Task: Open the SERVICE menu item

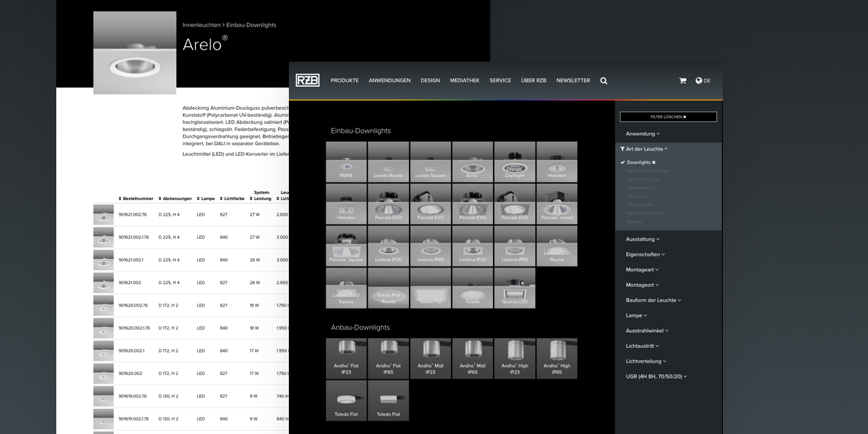Action: [x=500, y=81]
